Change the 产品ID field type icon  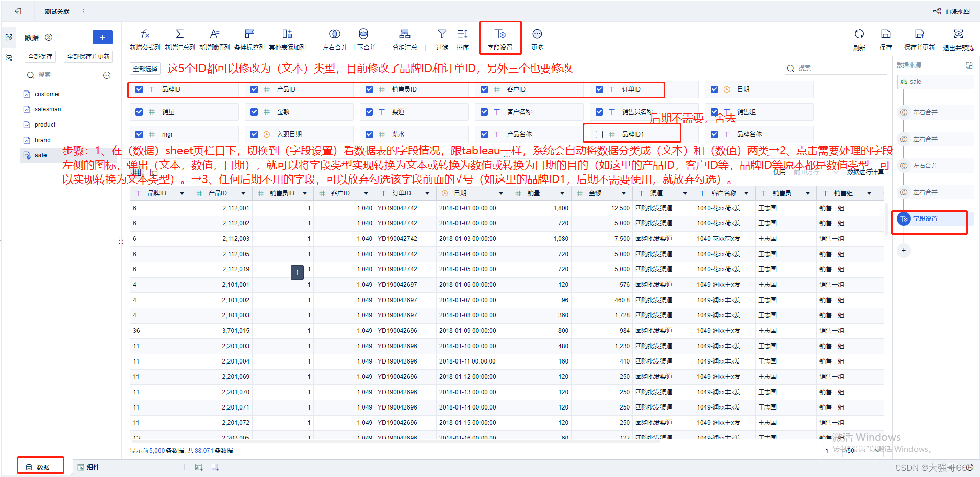tap(267, 89)
